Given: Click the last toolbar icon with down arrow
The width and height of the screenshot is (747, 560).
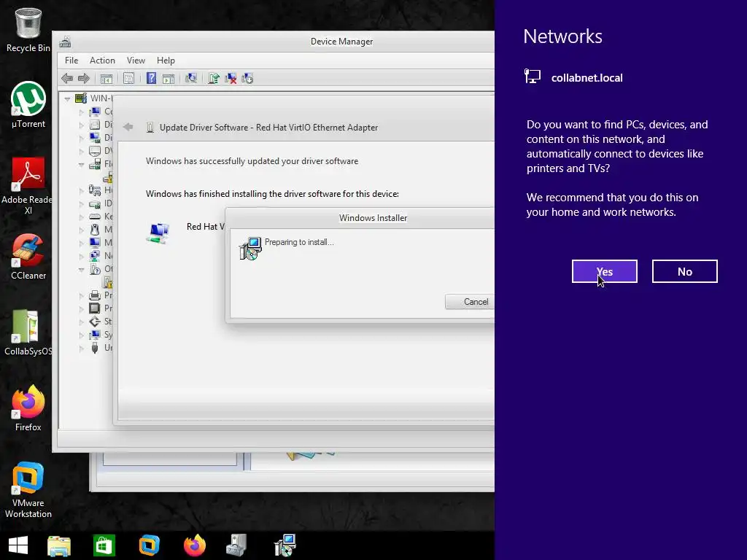Looking at the screenshot, I should tap(247, 78).
